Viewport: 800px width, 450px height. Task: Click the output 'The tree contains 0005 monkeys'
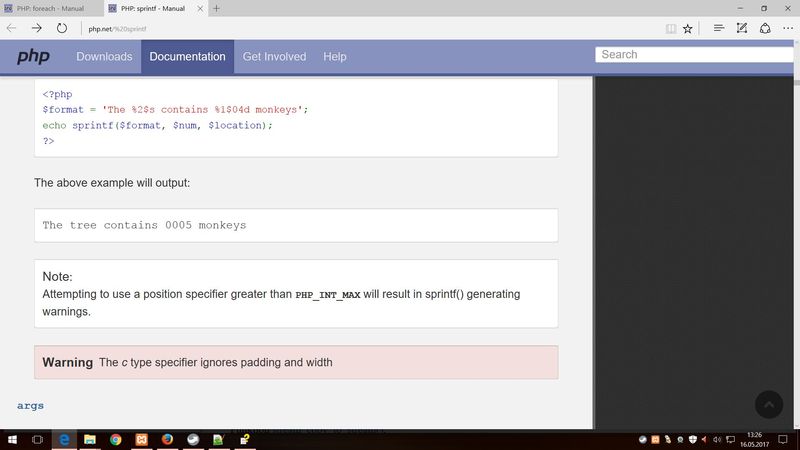(144, 225)
